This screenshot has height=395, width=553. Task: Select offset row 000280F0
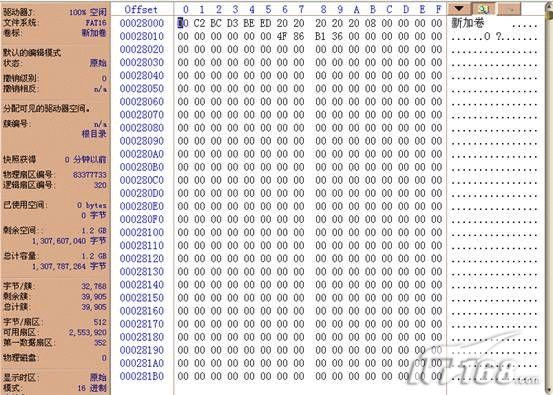click(x=142, y=219)
